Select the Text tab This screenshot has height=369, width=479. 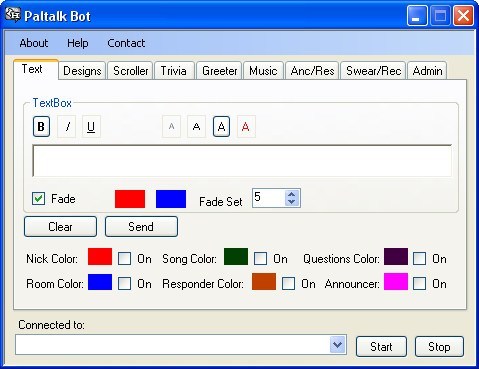click(x=36, y=69)
